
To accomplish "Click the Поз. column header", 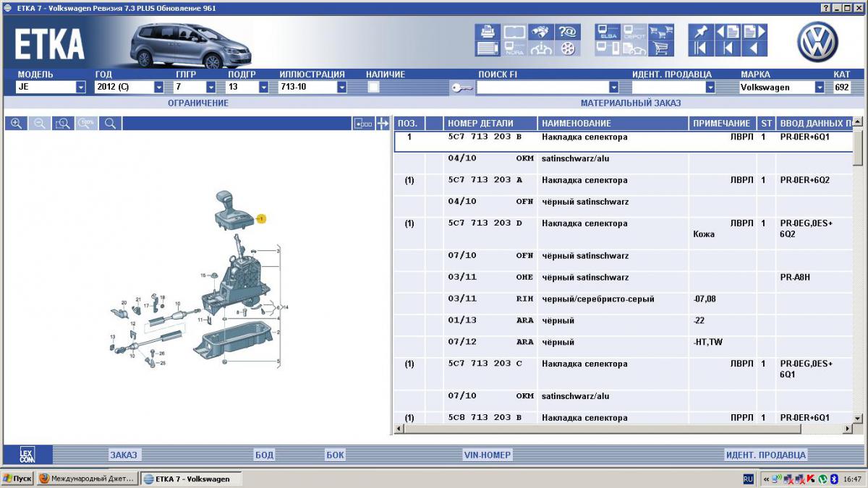I will [409, 124].
